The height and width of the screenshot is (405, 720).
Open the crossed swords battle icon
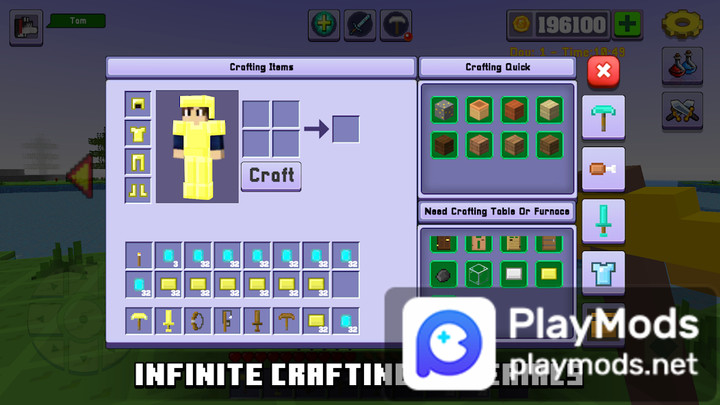pyautogui.click(x=680, y=111)
